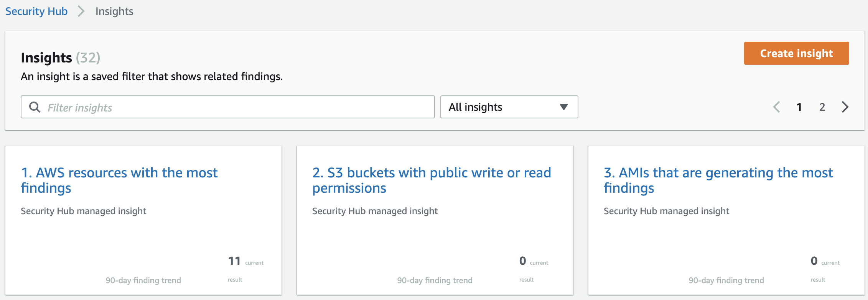Select page 1 in pagination
Screen dimensions: 868x300
click(x=799, y=107)
